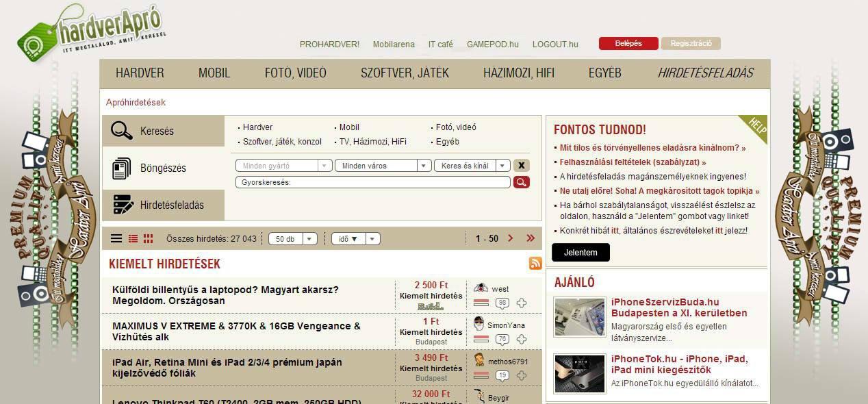Switch to red detailed list view icon
The image size is (868, 404).
[x=133, y=239]
